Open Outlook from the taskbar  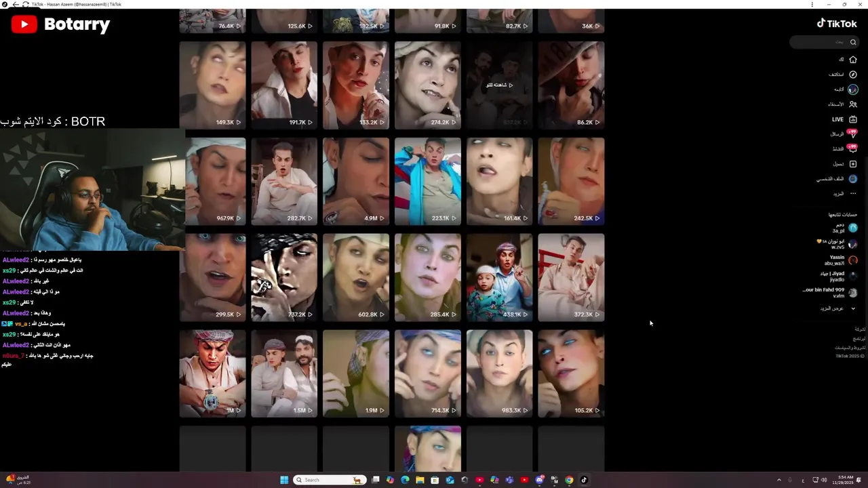pos(450,480)
